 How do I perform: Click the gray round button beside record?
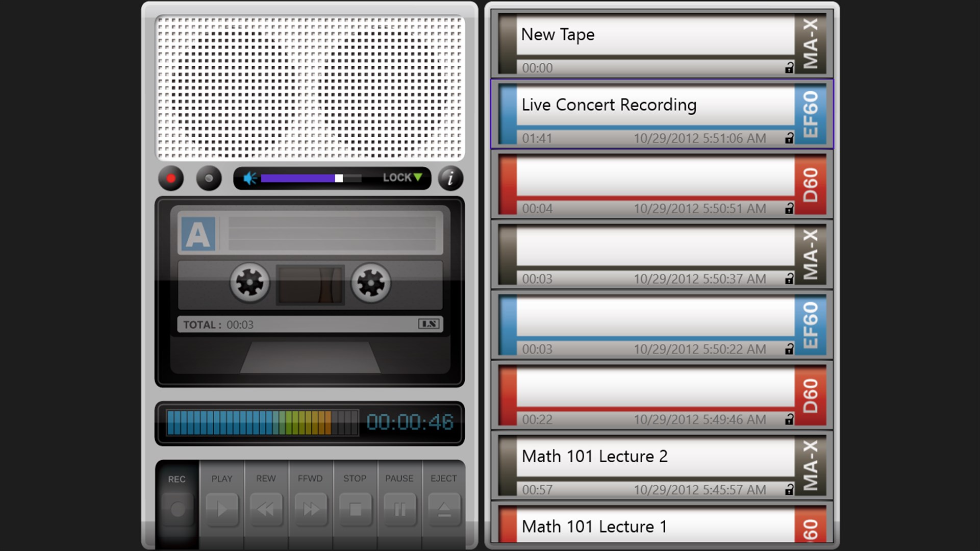pyautogui.click(x=209, y=179)
